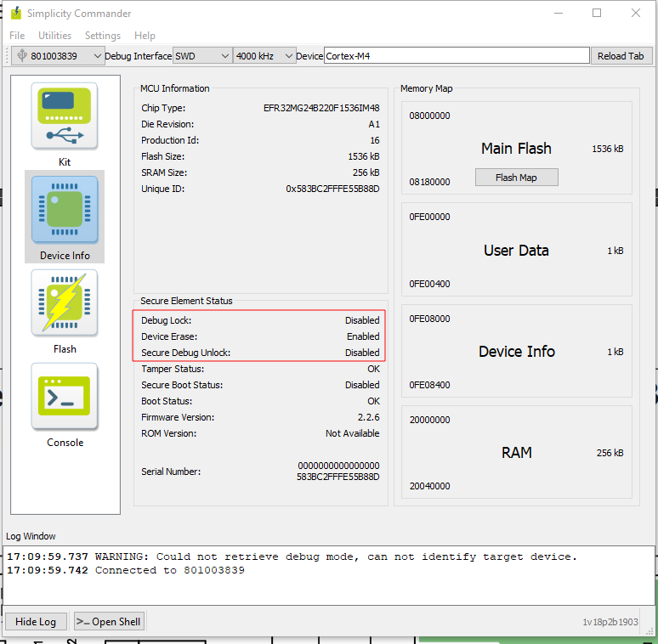658x644 pixels.
Task: Click the Tamper Status OK value
Action: [x=373, y=369]
